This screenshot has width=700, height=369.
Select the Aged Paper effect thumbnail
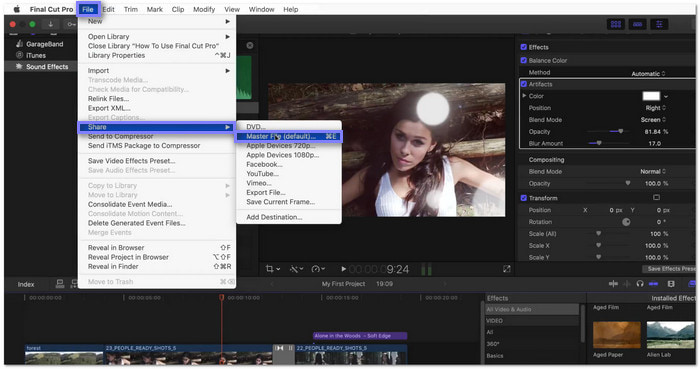[616, 335]
